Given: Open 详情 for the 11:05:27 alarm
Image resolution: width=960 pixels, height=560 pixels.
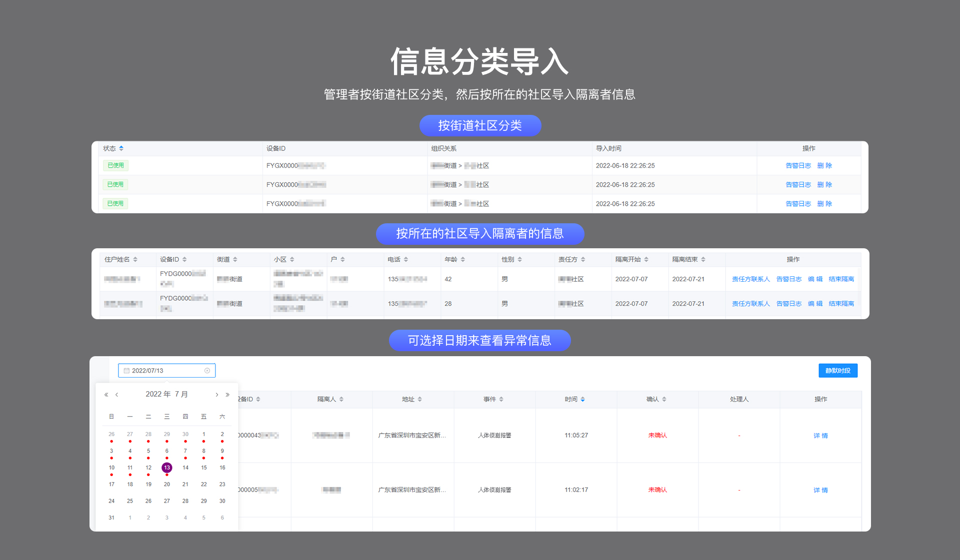Looking at the screenshot, I should 820,436.
